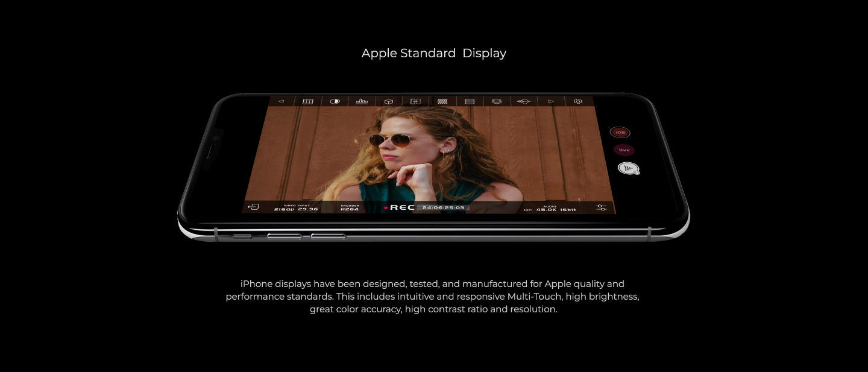868x372 pixels.
Task: Tap the white sound-wave button
Action: 628,169
